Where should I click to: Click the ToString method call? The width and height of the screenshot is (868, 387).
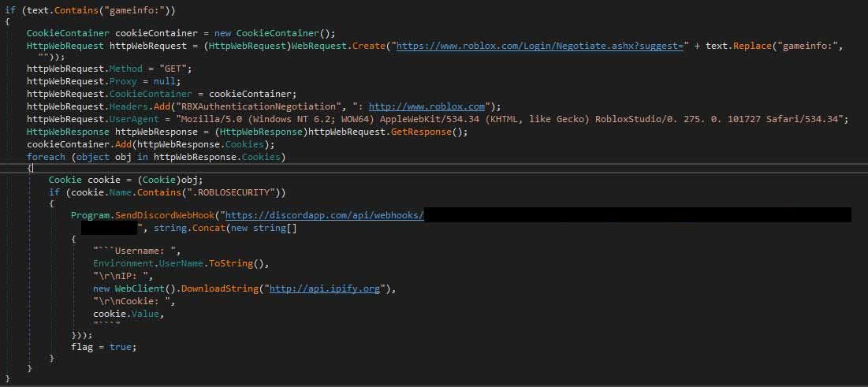[x=231, y=264]
